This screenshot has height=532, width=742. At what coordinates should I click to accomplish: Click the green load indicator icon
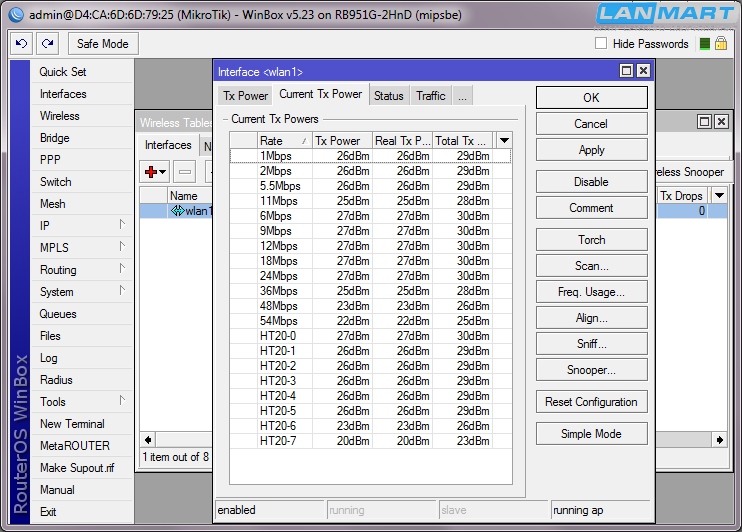pyautogui.click(x=705, y=44)
